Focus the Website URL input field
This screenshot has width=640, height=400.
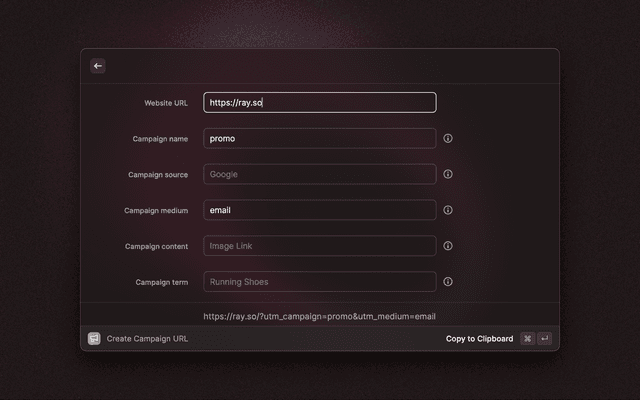coord(320,103)
